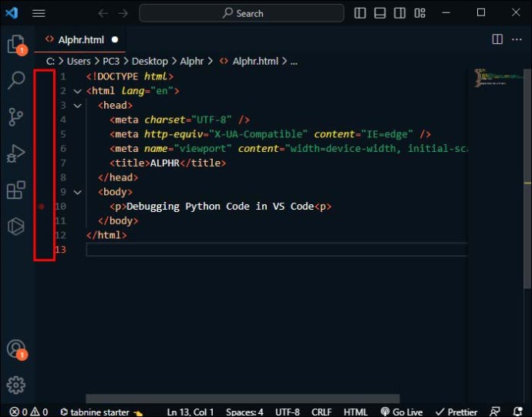This screenshot has height=417, width=532.
Task: Click the VS Code logo icon
Action: (x=12, y=13)
